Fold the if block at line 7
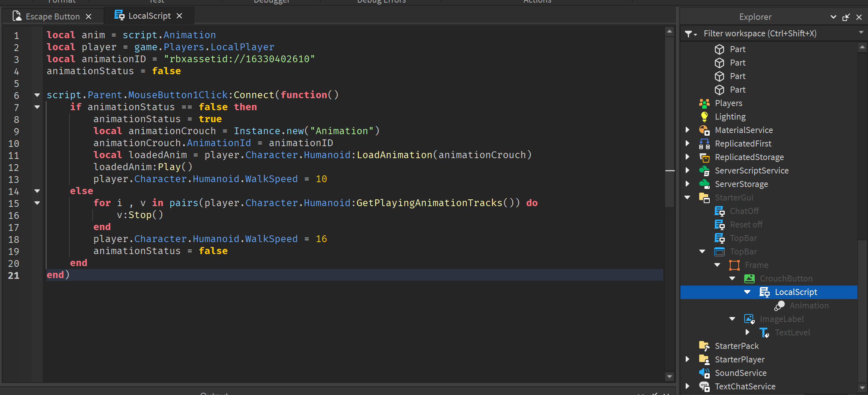 pos(37,107)
